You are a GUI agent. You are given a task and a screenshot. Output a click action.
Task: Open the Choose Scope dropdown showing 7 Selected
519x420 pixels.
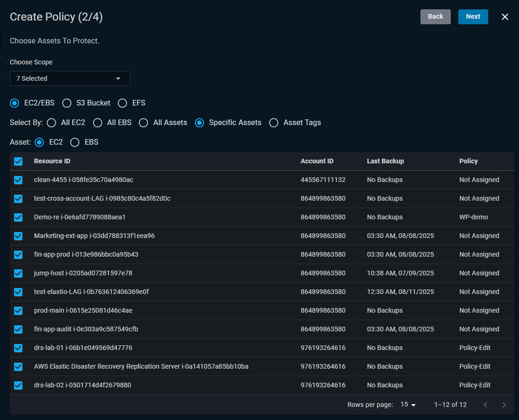tap(70, 78)
